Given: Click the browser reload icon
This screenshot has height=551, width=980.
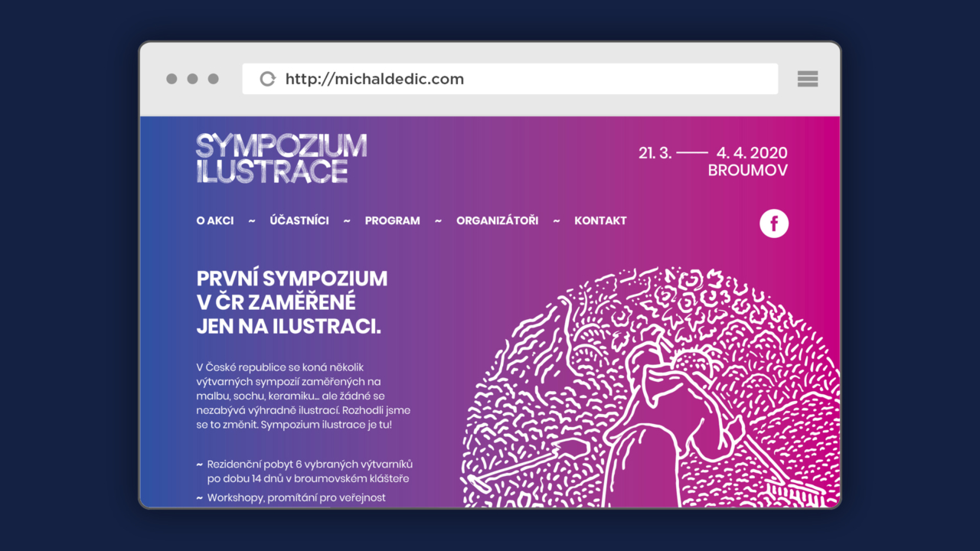Looking at the screenshot, I should [x=267, y=79].
